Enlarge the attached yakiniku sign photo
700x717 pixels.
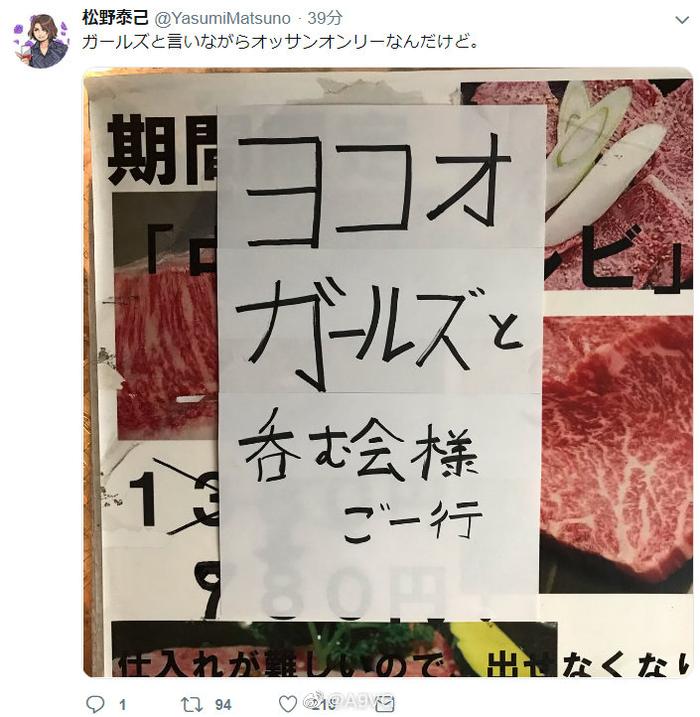pos(388,372)
